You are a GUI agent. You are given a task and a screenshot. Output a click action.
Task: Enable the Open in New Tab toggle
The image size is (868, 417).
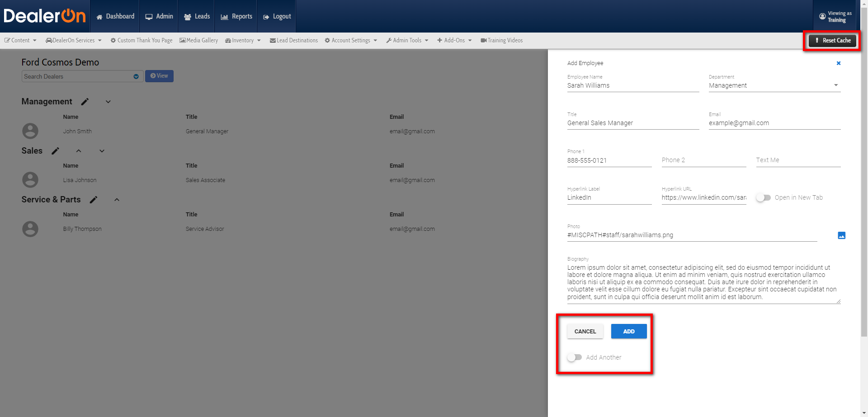point(763,197)
